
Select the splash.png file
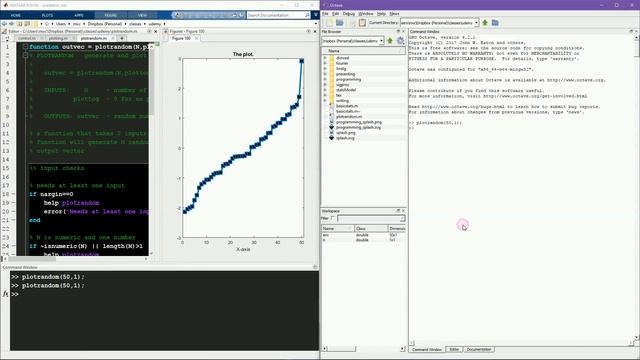click(346, 133)
